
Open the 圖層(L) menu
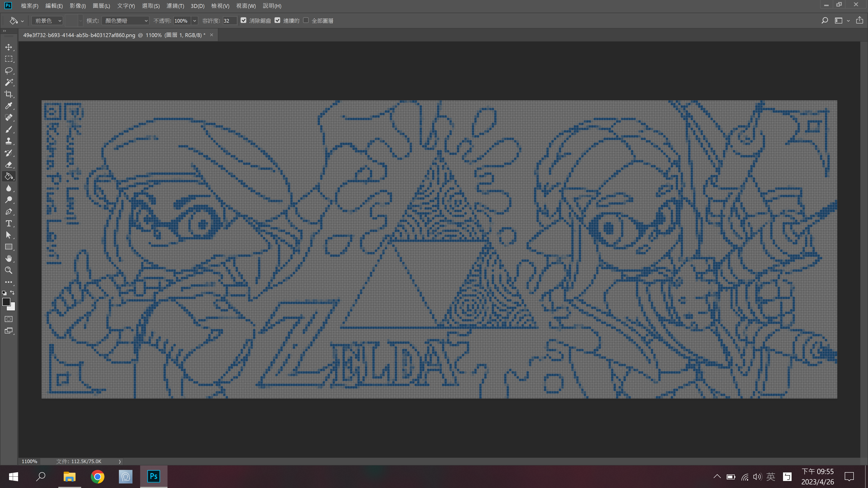101,6
